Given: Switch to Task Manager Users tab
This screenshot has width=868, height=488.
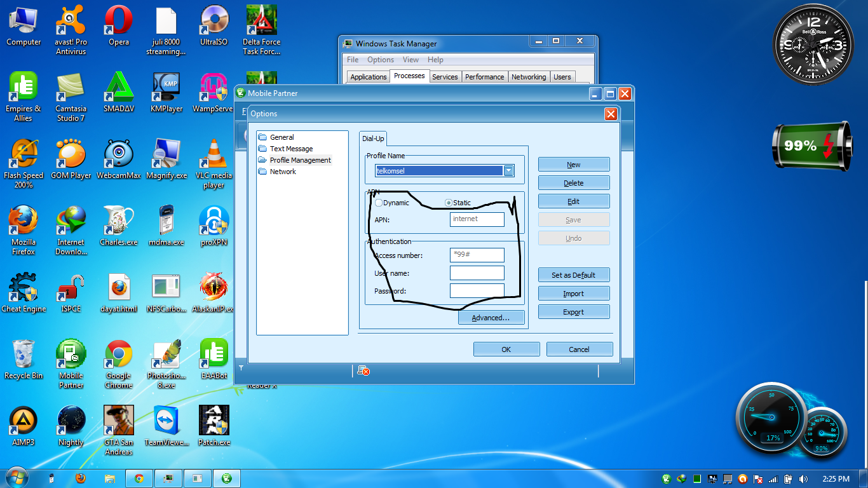Looking at the screenshot, I should tap(562, 77).
